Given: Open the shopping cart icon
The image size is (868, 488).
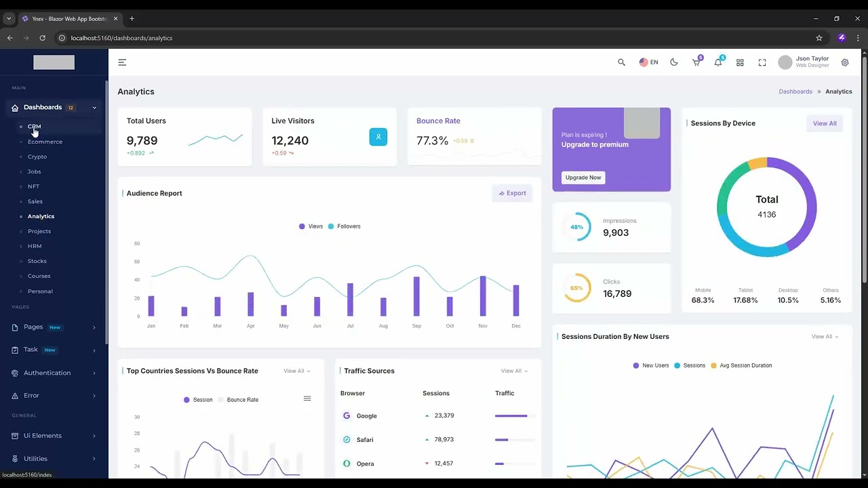Looking at the screenshot, I should 696,62.
